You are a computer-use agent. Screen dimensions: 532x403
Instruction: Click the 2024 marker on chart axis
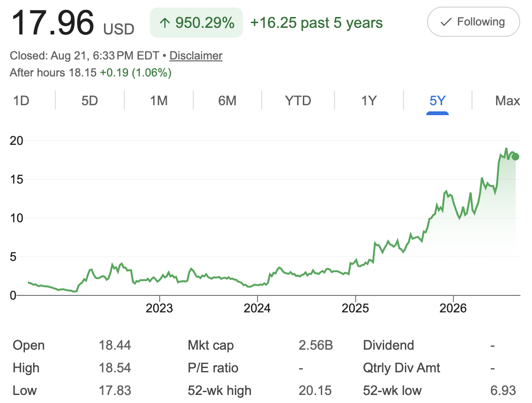pyautogui.click(x=257, y=308)
